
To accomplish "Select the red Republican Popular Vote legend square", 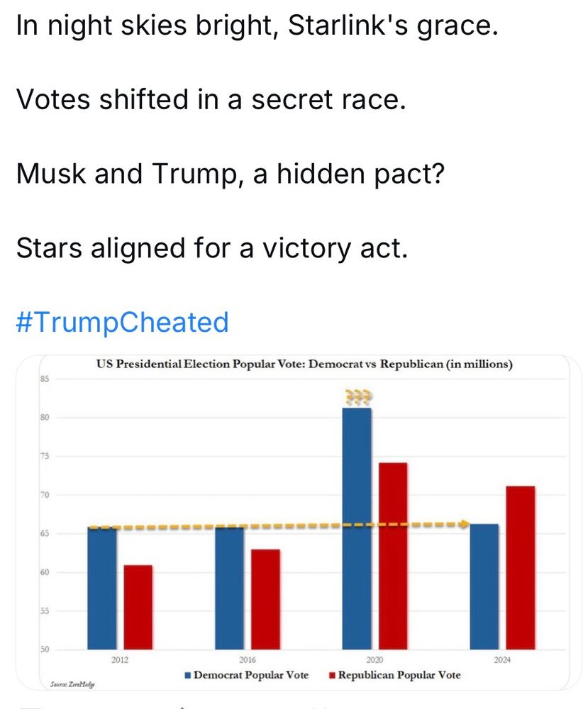I will [333, 676].
